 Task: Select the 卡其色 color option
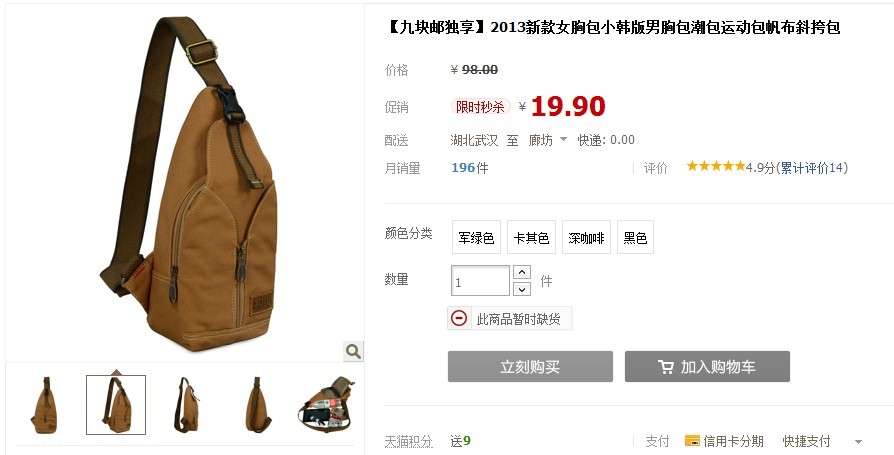click(531, 237)
